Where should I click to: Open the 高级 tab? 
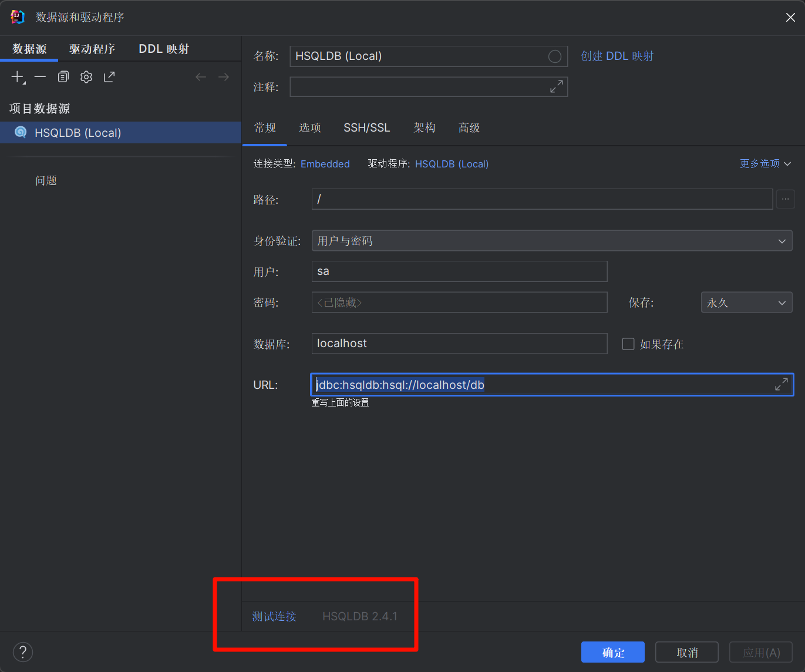coord(469,127)
